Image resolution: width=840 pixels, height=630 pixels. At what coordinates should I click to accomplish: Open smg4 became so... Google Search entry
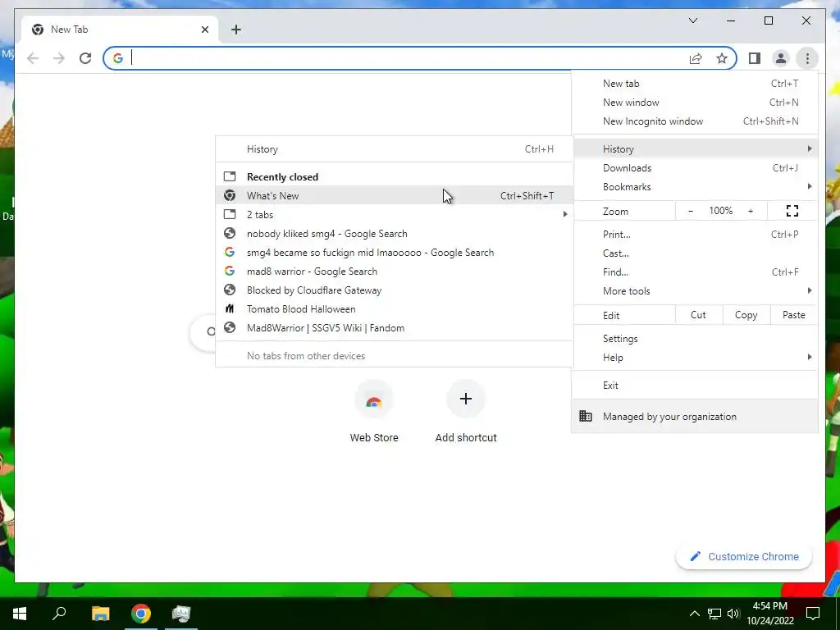tap(395, 253)
